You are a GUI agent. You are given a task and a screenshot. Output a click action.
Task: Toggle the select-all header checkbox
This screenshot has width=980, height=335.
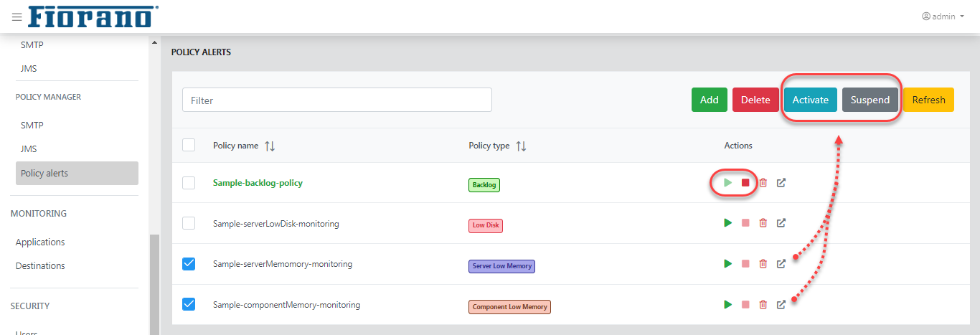tap(189, 145)
